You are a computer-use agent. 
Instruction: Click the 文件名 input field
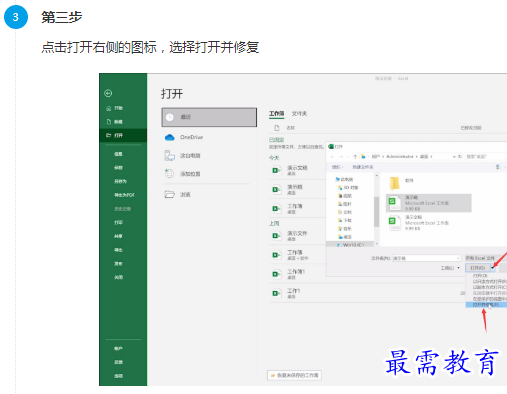pyautogui.click(x=426, y=258)
